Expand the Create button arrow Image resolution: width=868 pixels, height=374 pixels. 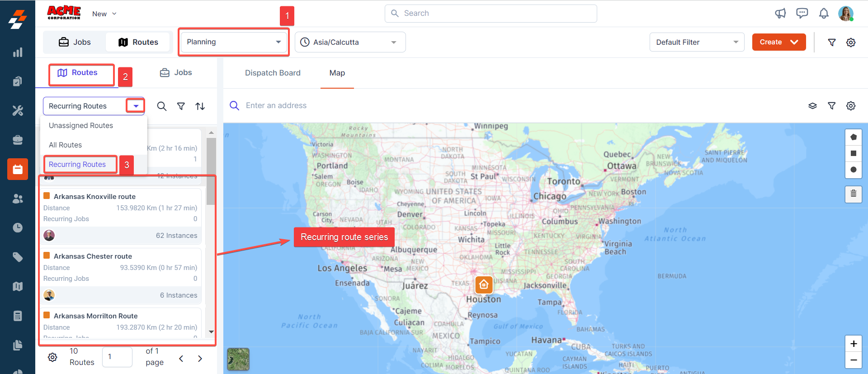coord(794,42)
